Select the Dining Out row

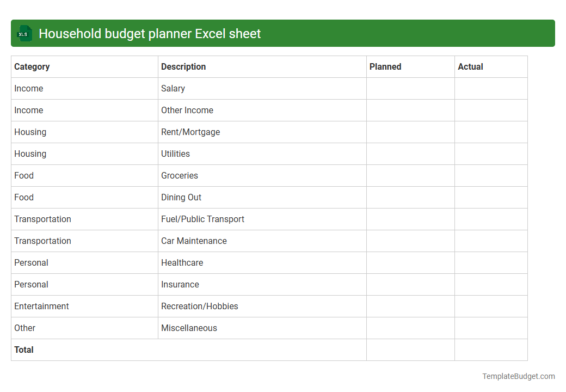(181, 197)
